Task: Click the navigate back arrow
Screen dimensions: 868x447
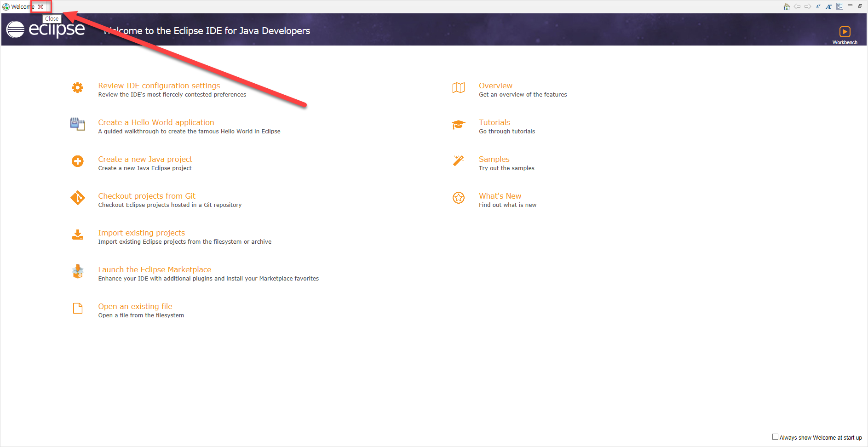Action: point(797,6)
